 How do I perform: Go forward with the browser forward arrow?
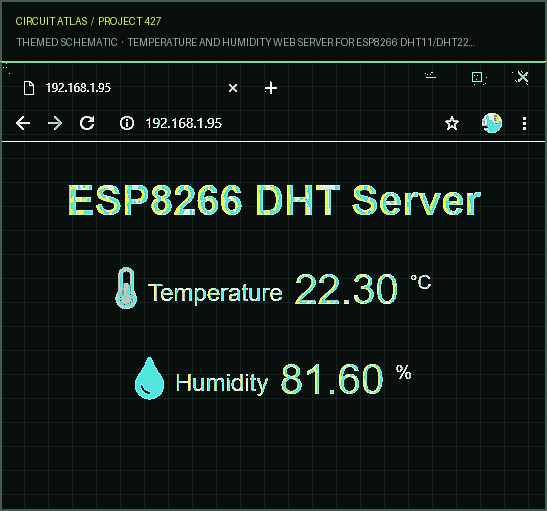click(55, 123)
